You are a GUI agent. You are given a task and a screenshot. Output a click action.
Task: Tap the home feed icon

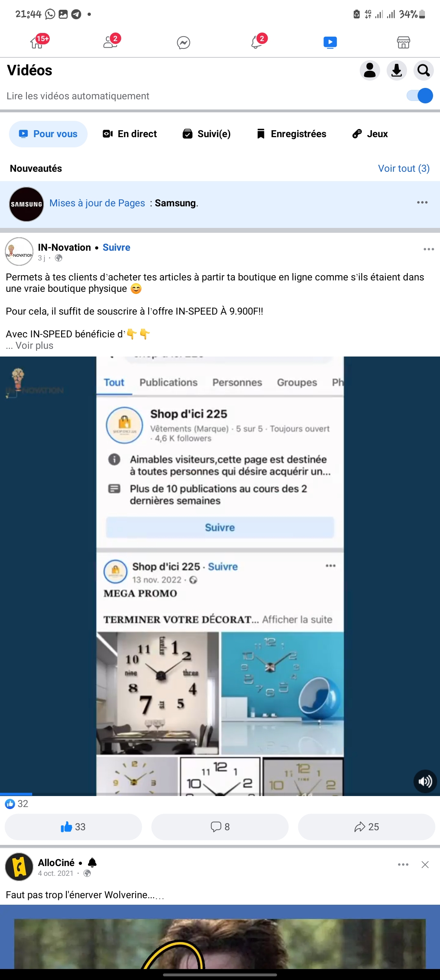[37, 42]
